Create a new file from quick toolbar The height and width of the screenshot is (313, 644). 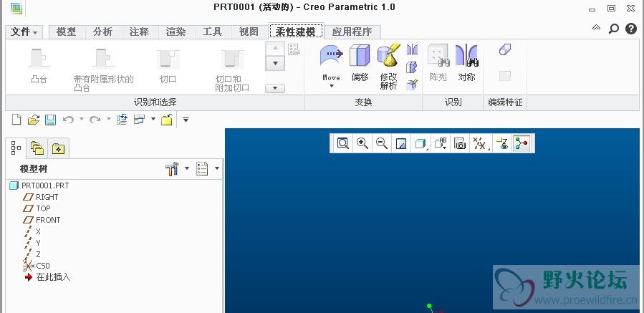point(16,120)
